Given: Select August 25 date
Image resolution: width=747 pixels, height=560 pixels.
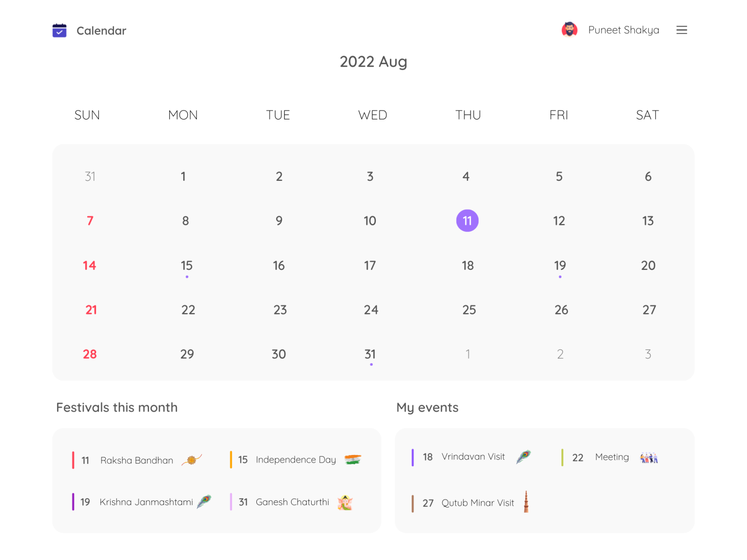Looking at the screenshot, I should [x=469, y=310].
